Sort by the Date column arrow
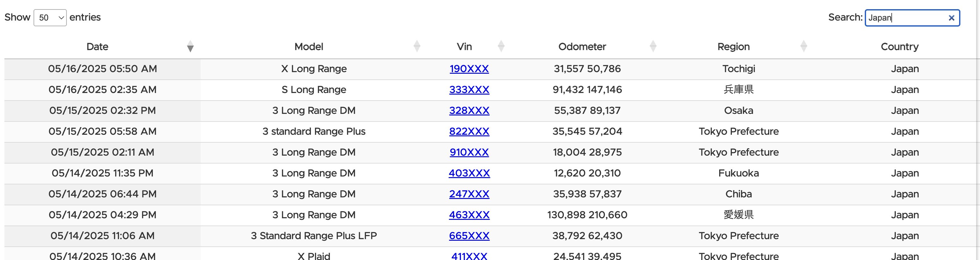 (x=190, y=47)
